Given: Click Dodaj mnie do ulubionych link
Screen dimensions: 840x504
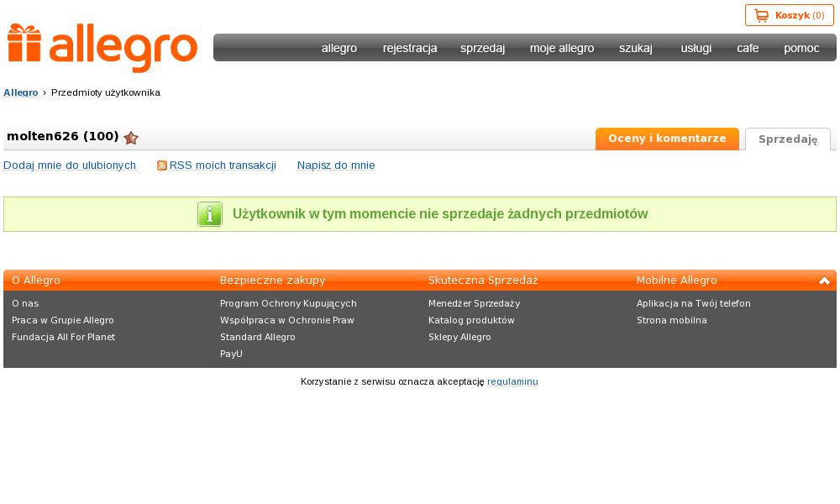Looking at the screenshot, I should pos(70,165).
